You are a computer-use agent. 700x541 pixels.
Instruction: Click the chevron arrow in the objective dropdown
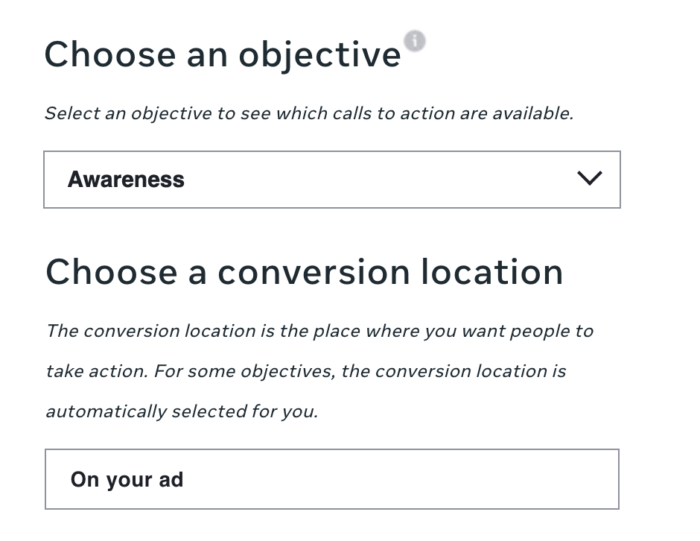589,178
